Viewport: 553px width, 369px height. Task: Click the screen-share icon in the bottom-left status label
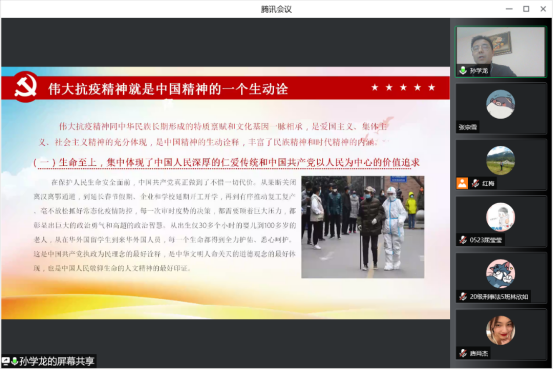pyautogui.click(x=6, y=362)
